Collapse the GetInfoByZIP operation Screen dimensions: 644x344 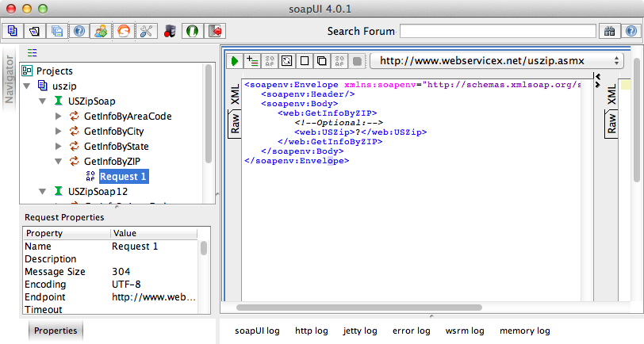[59, 162]
